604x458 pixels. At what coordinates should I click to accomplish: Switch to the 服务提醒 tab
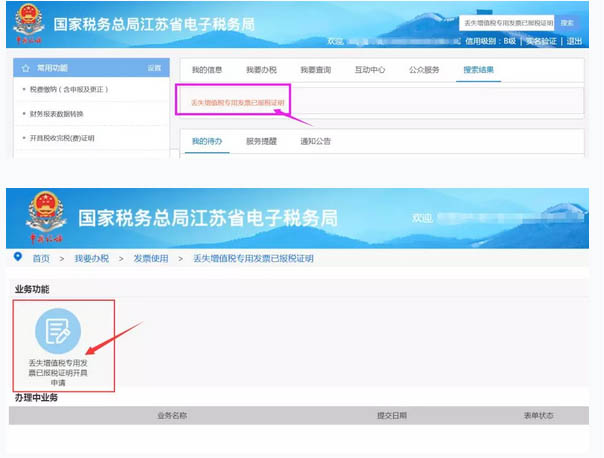coord(261,141)
